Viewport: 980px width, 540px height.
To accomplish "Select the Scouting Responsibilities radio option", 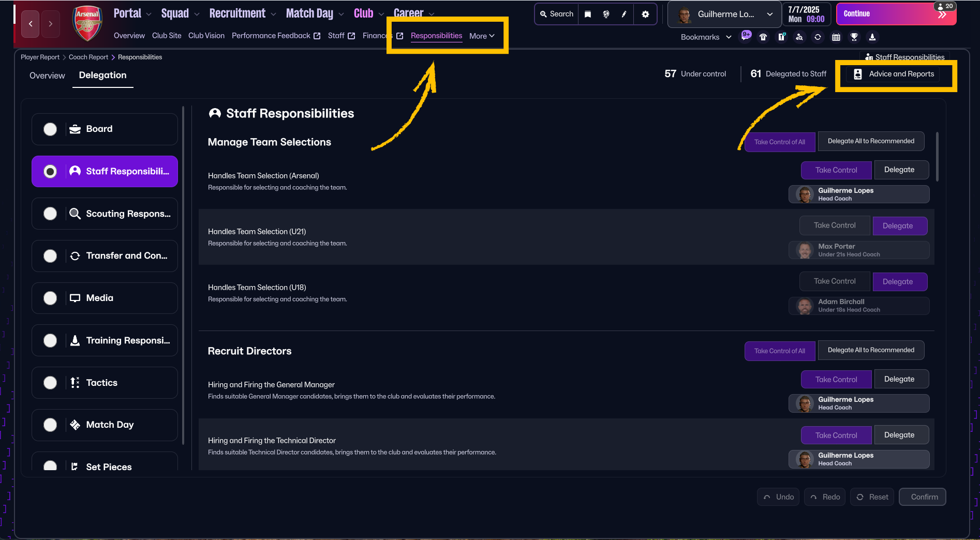I will [50, 214].
